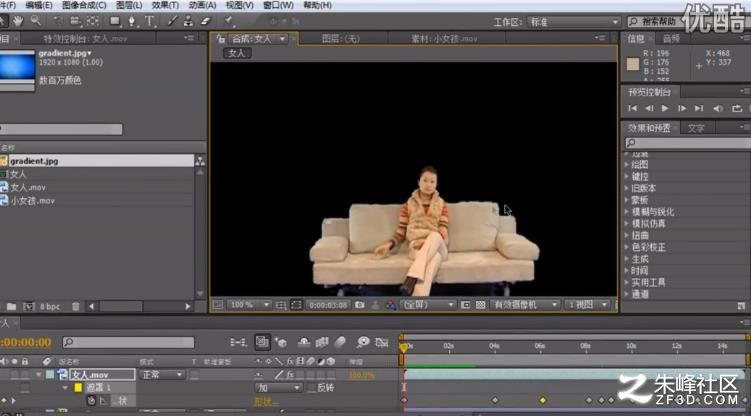Click the yellow 遮罩 1 mask color swatch
Screen dimensions: 751x416
point(78,388)
